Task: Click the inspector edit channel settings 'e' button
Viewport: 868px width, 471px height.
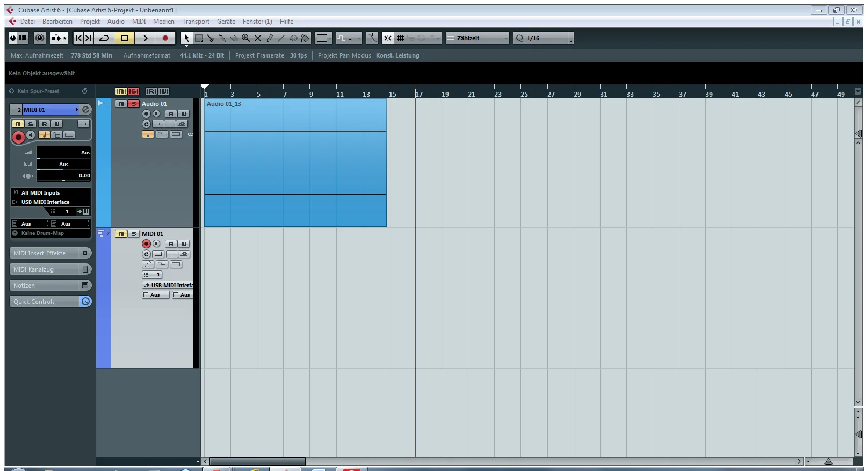Action: pyautogui.click(x=85, y=110)
